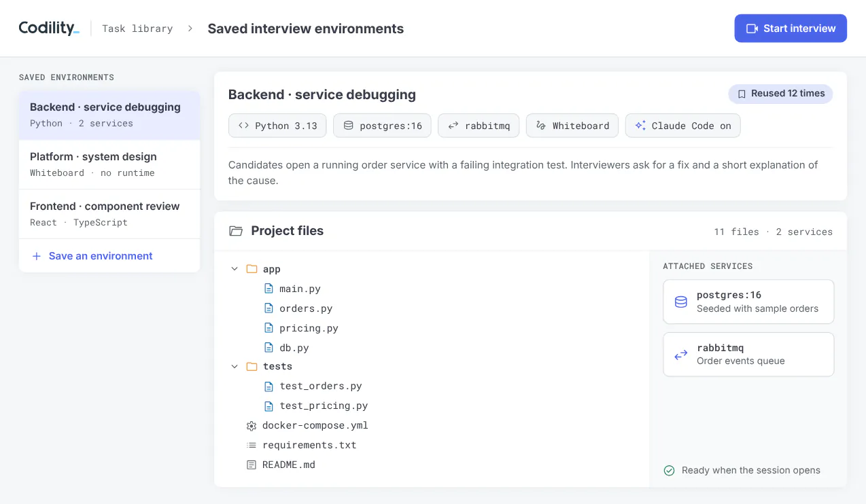Collapse the tests folder chevron
The width and height of the screenshot is (866, 504).
(x=235, y=366)
